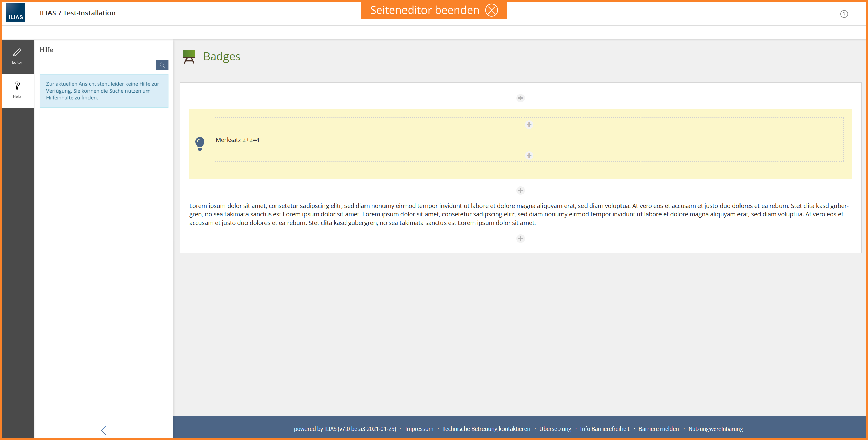This screenshot has width=868, height=440.
Task: Click plus icon below Lorem ipsum paragraph
Action: tap(520, 238)
